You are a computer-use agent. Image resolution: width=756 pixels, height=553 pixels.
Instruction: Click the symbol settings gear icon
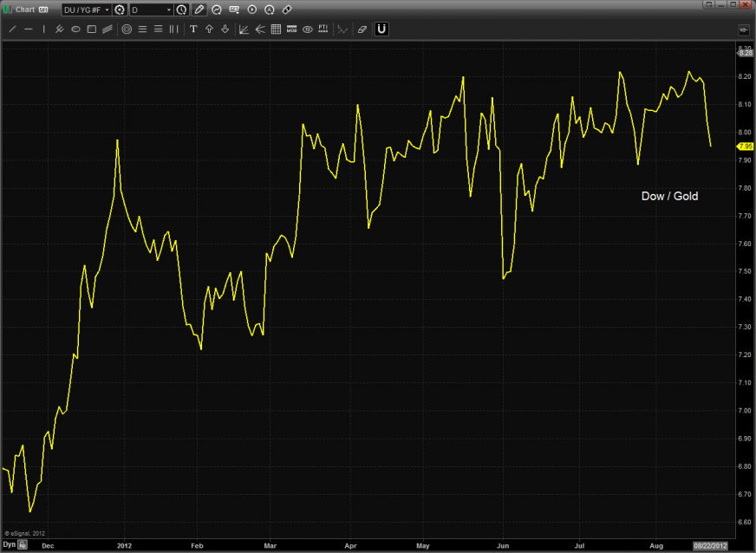pyautogui.click(x=120, y=10)
